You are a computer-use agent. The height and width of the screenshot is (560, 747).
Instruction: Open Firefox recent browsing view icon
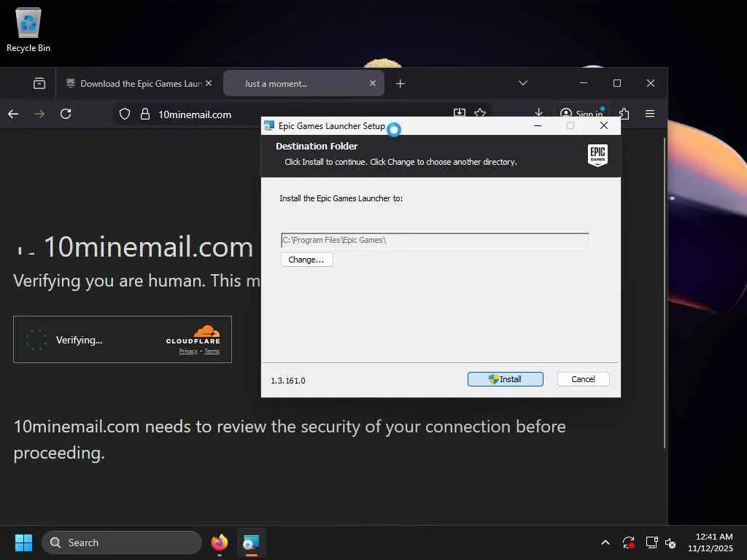coord(39,84)
